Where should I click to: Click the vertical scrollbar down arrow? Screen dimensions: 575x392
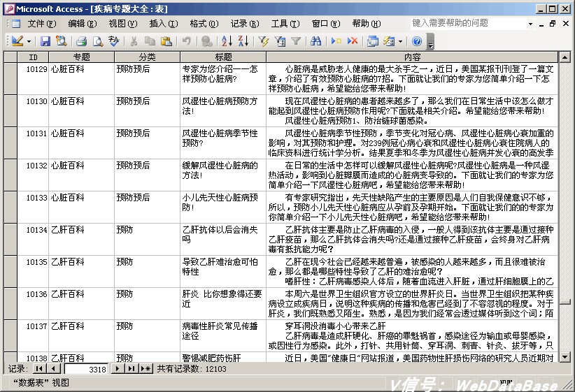tap(565, 356)
